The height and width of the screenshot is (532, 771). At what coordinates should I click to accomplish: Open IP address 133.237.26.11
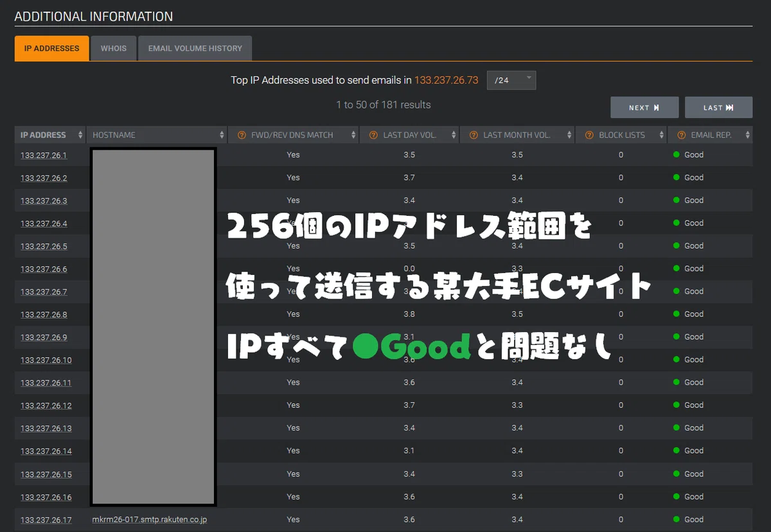46,383
